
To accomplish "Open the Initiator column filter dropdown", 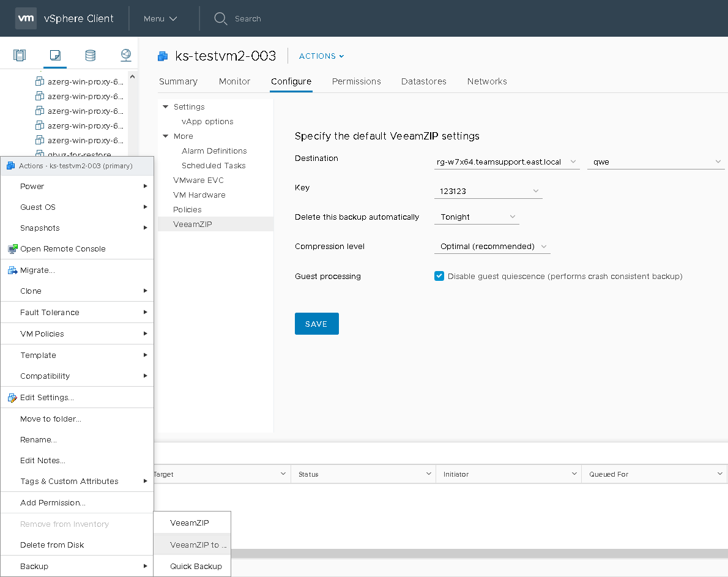I will click(x=574, y=474).
